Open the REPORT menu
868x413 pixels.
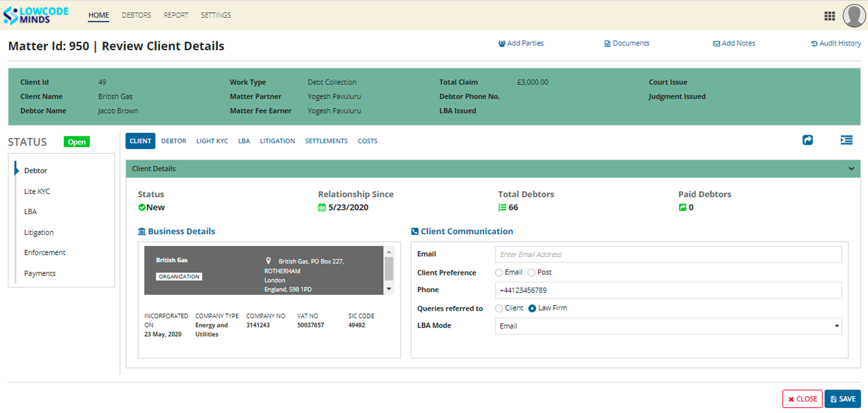176,15
